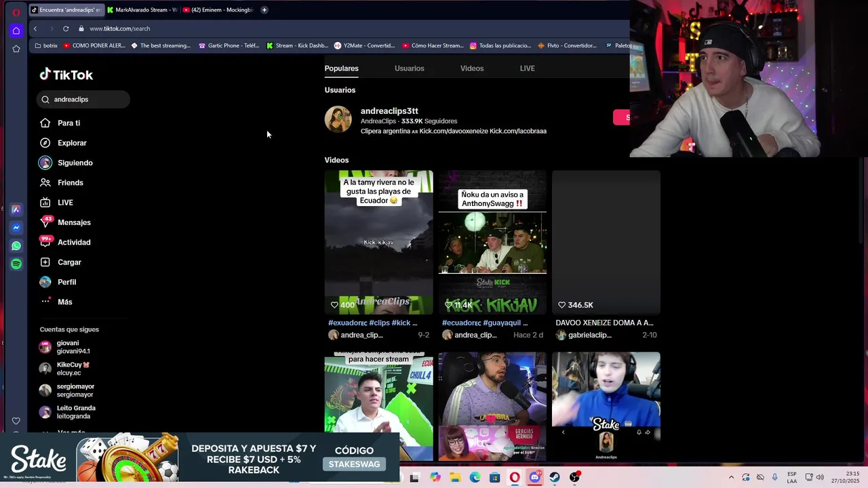Open giovani account in followed list
This screenshot has width=868, height=488.
pos(64,347)
